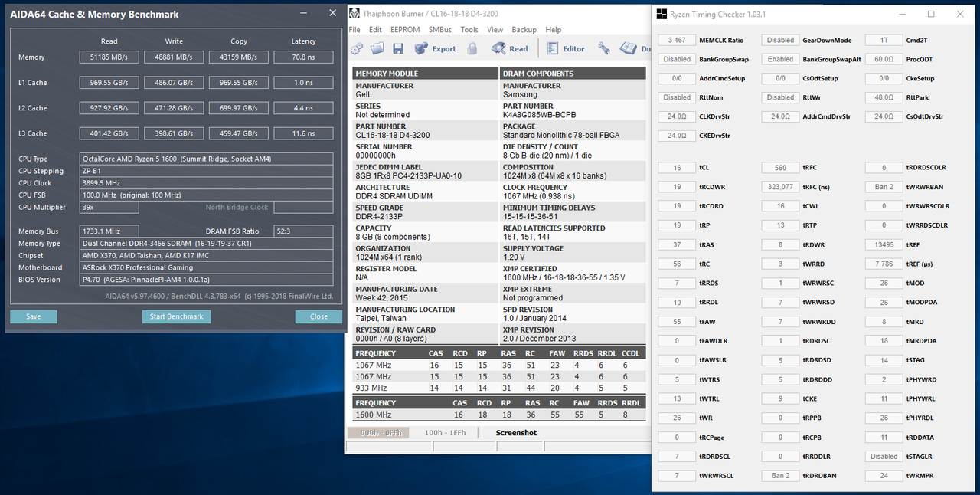Click the tSTAGLR Disabled field
This screenshot has height=495, width=980.
884,457
